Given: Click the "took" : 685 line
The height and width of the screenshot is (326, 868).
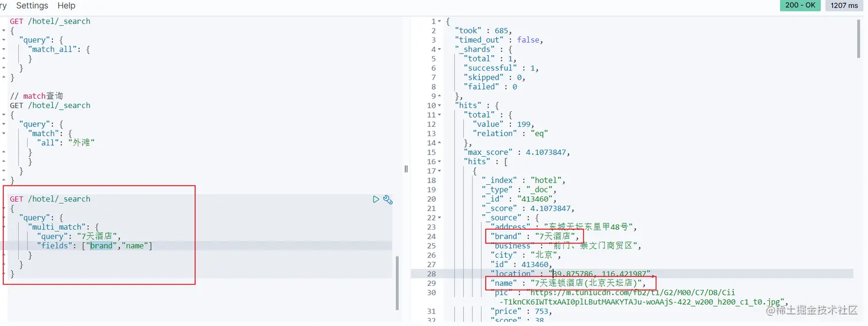Looking at the screenshot, I should [483, 30].
